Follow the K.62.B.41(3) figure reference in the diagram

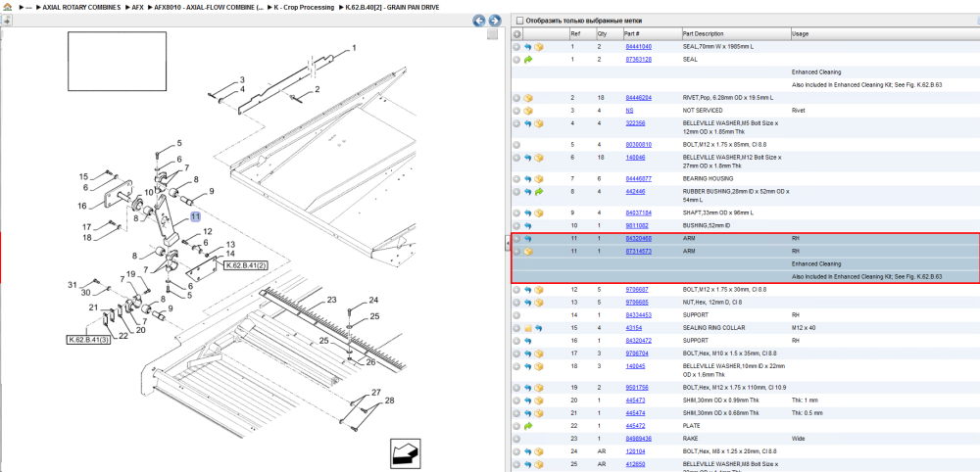click(x=88, y=340)
